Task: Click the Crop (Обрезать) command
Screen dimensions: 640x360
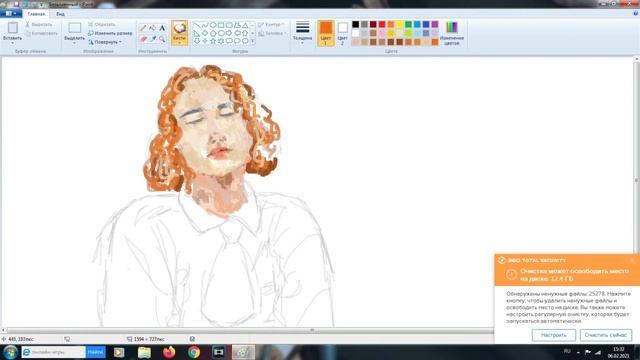Action: pyautogui.click(x=102, y=24)
